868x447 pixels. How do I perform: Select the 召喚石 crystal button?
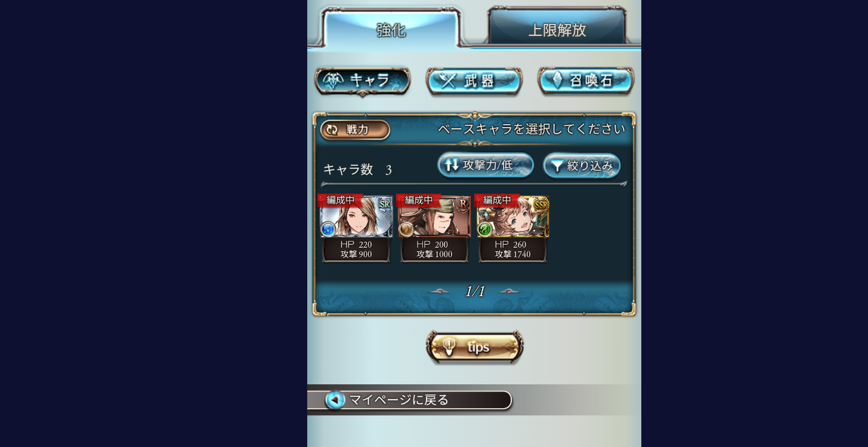586,81
